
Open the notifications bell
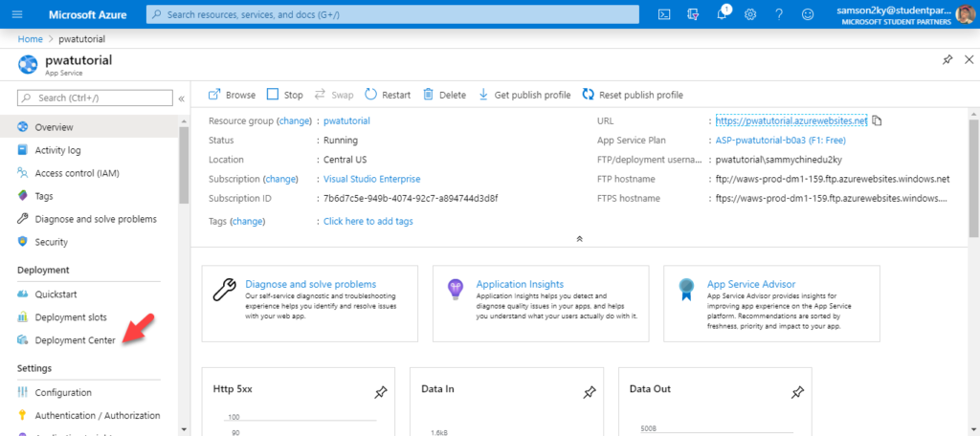[722, 14]
